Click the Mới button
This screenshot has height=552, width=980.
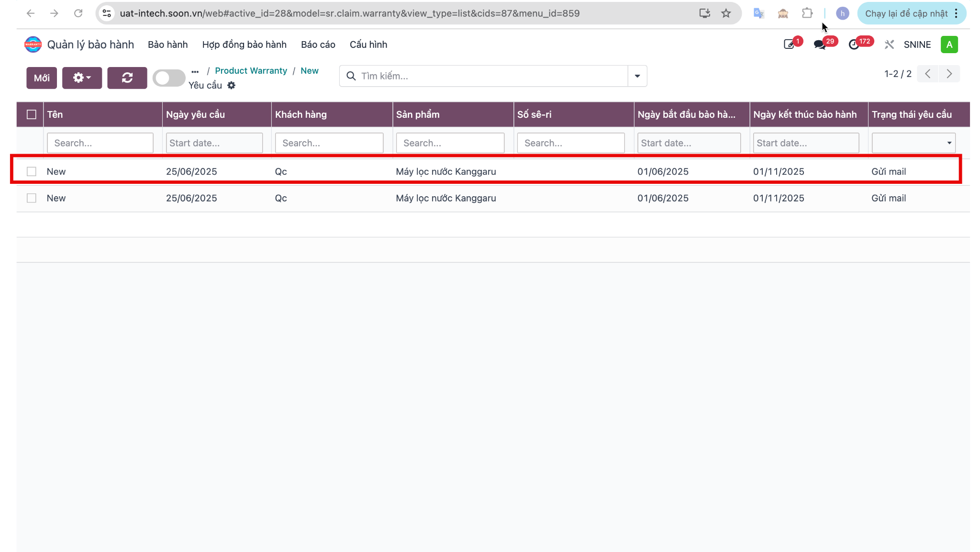pos(42,78)
